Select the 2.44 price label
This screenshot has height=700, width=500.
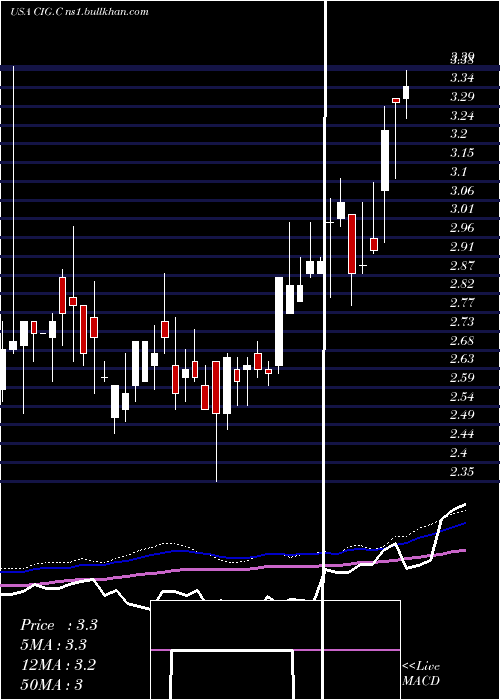462,433
